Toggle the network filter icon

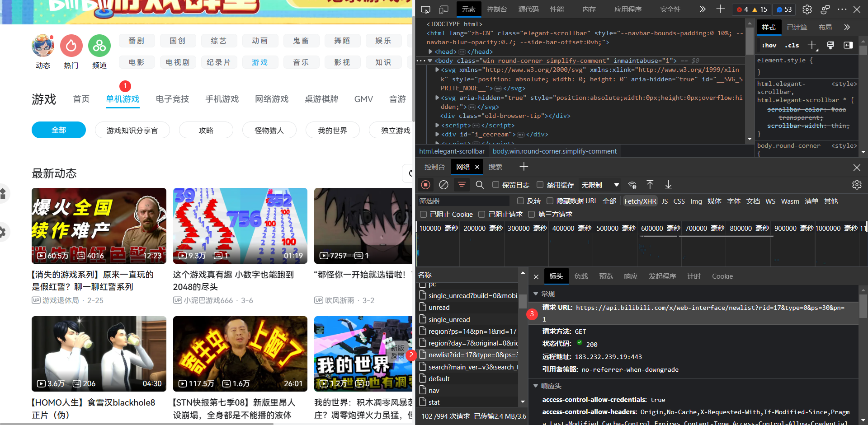pos(462,185)
